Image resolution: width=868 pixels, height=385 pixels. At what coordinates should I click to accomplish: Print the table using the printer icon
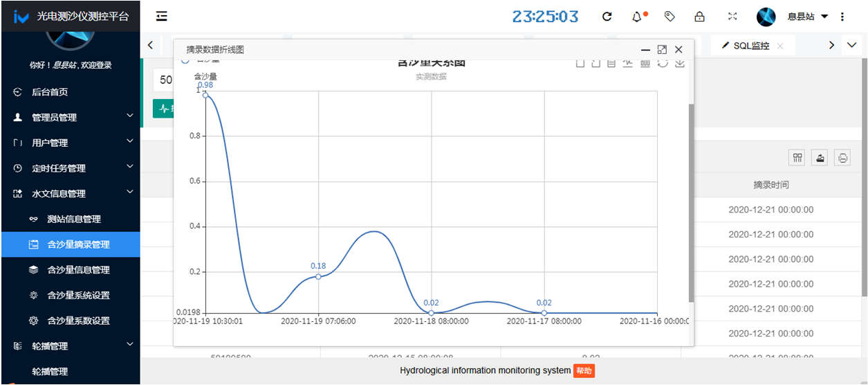(x=842, y=158)
